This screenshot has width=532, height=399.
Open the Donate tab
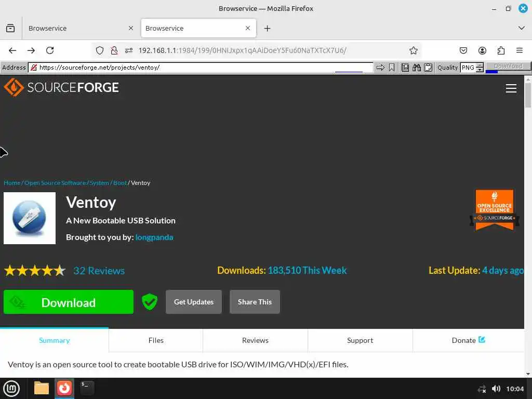(x=469, y=340)
